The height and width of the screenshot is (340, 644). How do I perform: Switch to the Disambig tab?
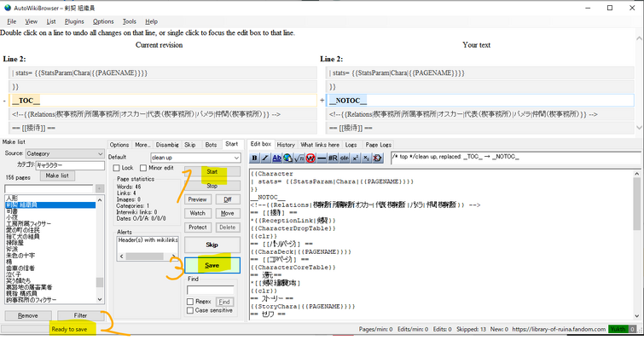coord(167,145)
